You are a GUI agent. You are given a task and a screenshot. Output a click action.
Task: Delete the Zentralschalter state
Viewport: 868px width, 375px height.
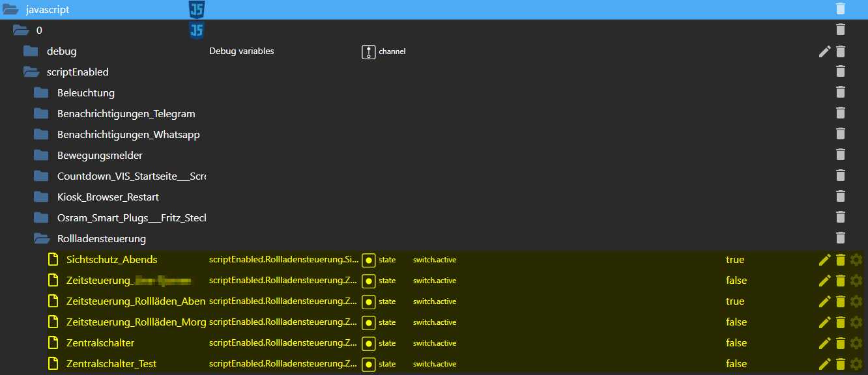841,343
